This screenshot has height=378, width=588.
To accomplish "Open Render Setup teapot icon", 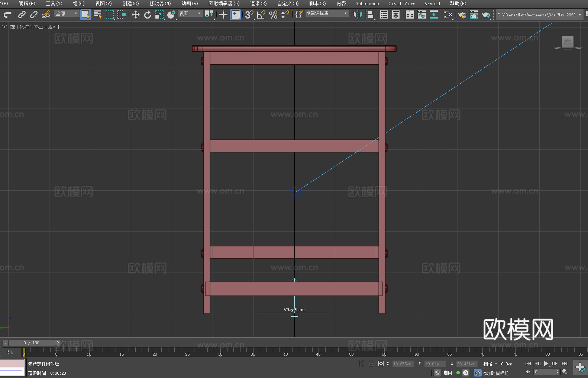I will pos(462,14).
